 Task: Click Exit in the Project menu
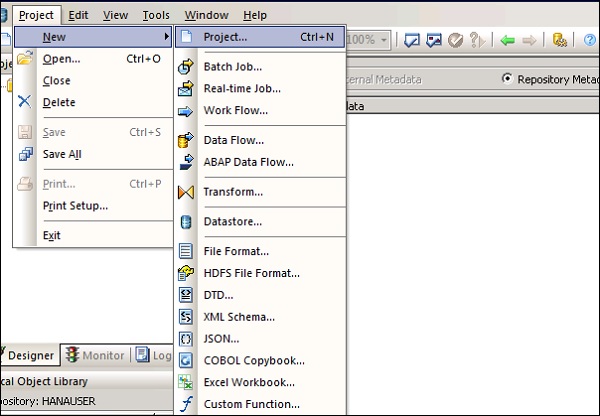[x=52, y=236]
